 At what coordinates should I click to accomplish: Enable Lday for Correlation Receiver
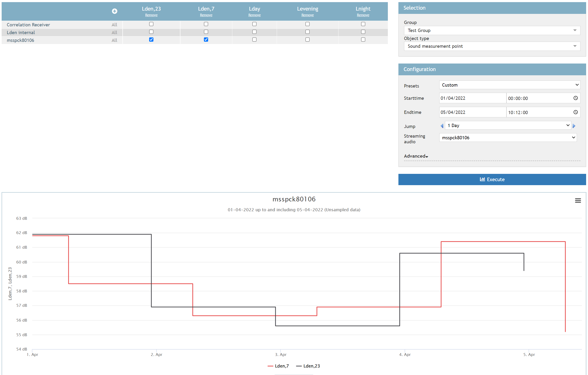click(254, 24)
